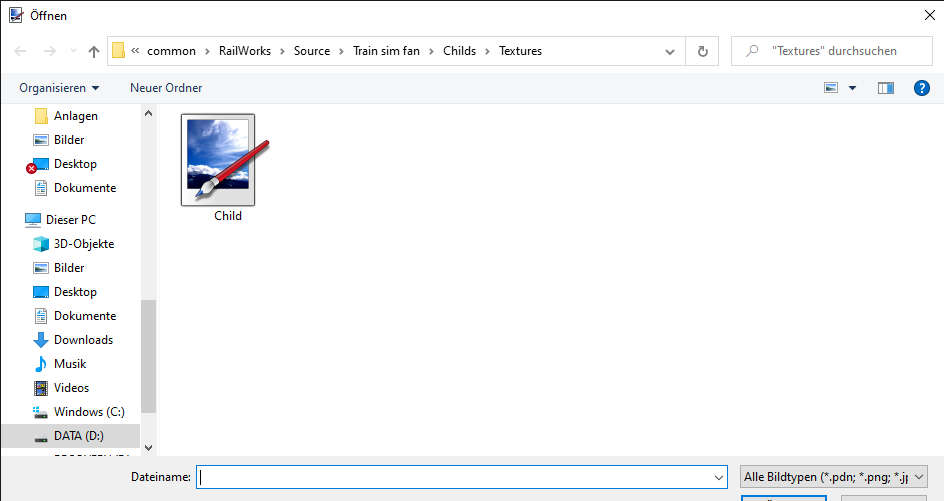Click the paint.net icon in title bar
Screen dimensions: 944x501
pyautogui.click(x=16, y=15)
